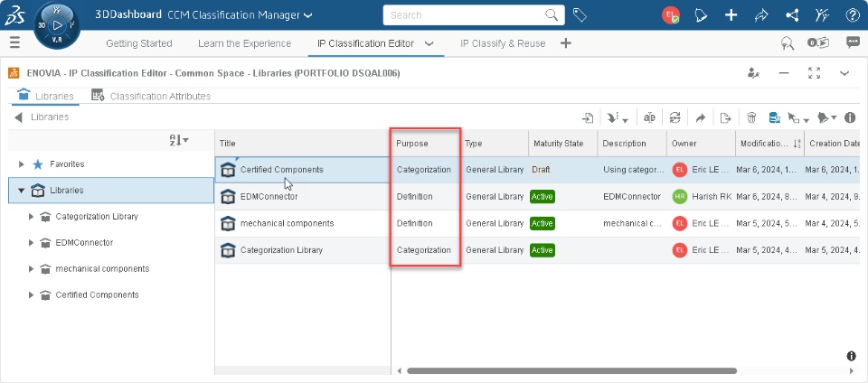
Task: Open the Getting Started tab
Action: point(138,43)
